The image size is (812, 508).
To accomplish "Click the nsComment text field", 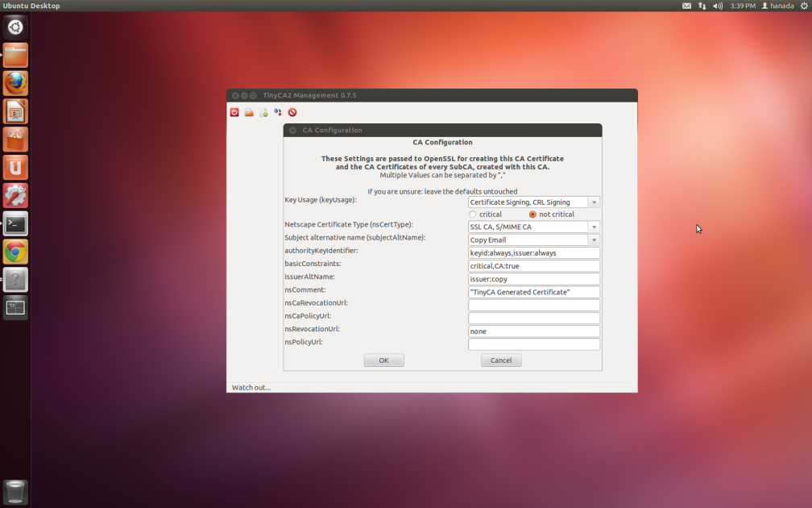I will pos(533,292).
